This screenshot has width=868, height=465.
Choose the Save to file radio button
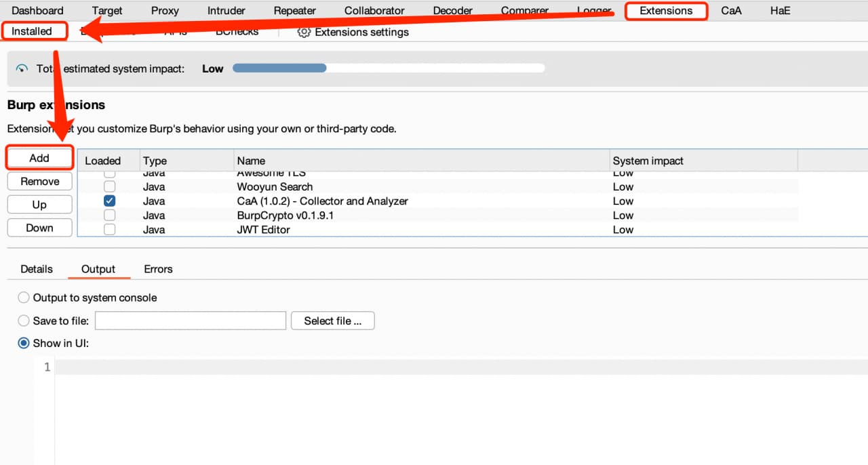point(24,321)
